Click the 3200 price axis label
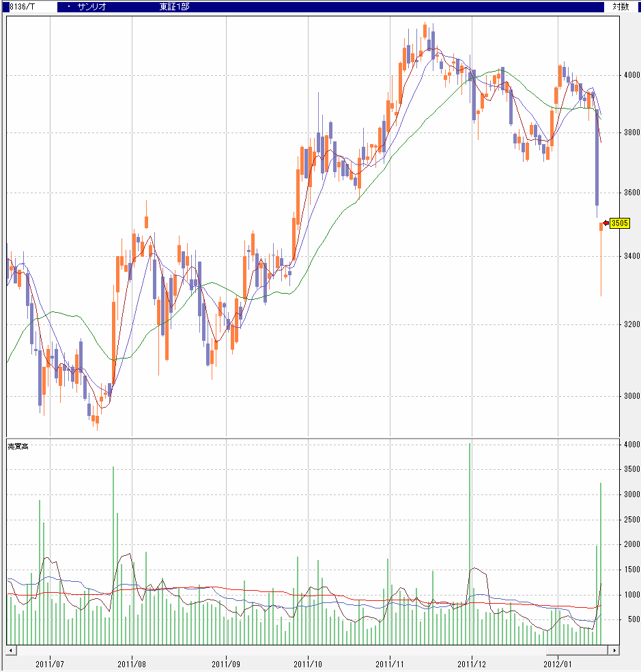Viewport: 641px width, 672px height. [631, 324]
